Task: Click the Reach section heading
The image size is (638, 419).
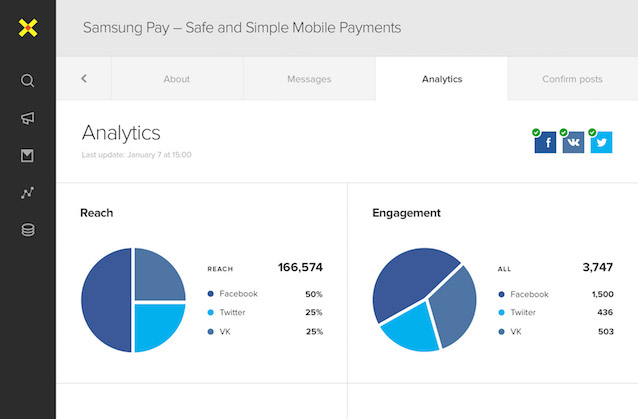Action: coord(96,213)
